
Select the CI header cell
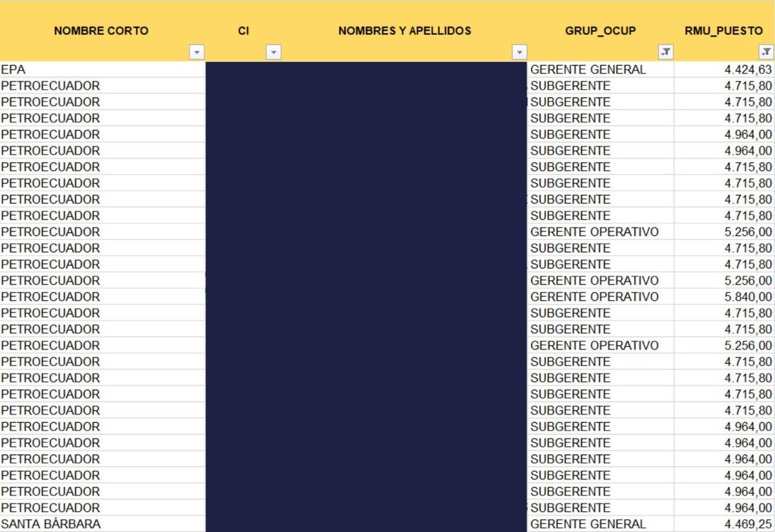(243, 31)
